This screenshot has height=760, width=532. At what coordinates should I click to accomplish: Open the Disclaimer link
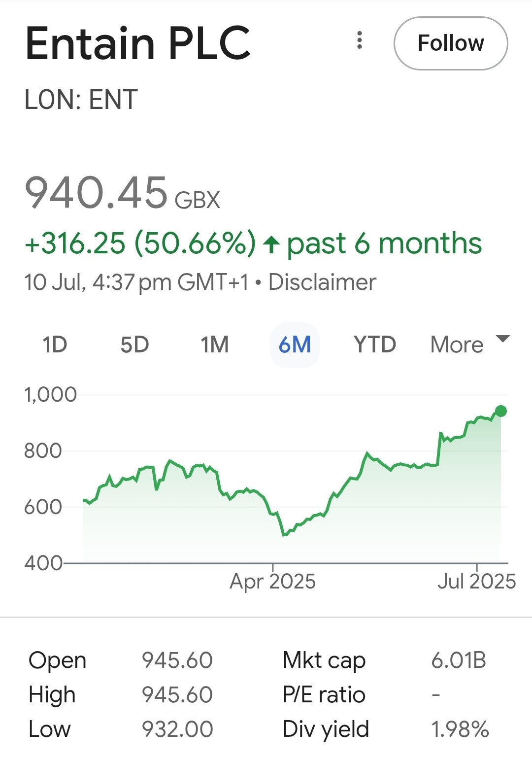[322, 282]
